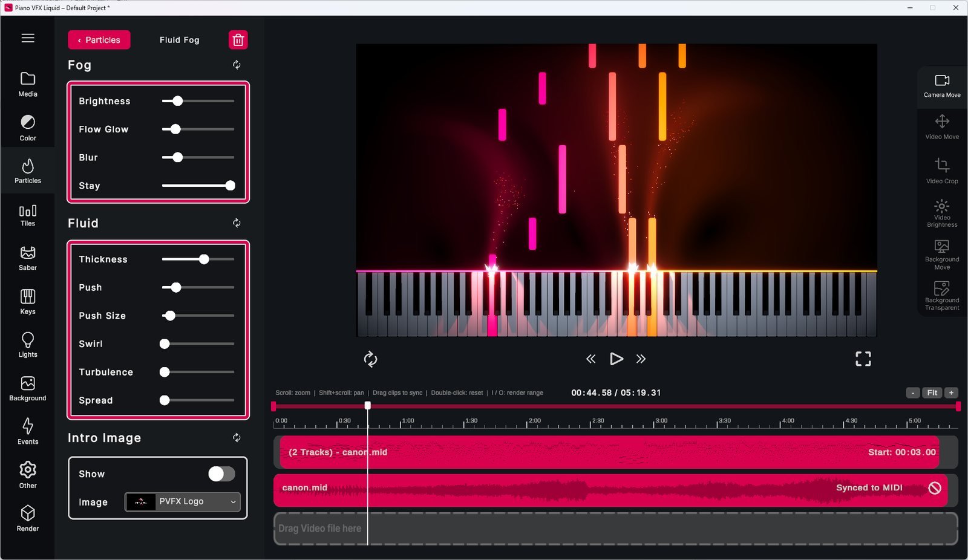Open the Lights panel
Screen dimensions: 968x560
point(28,345)
